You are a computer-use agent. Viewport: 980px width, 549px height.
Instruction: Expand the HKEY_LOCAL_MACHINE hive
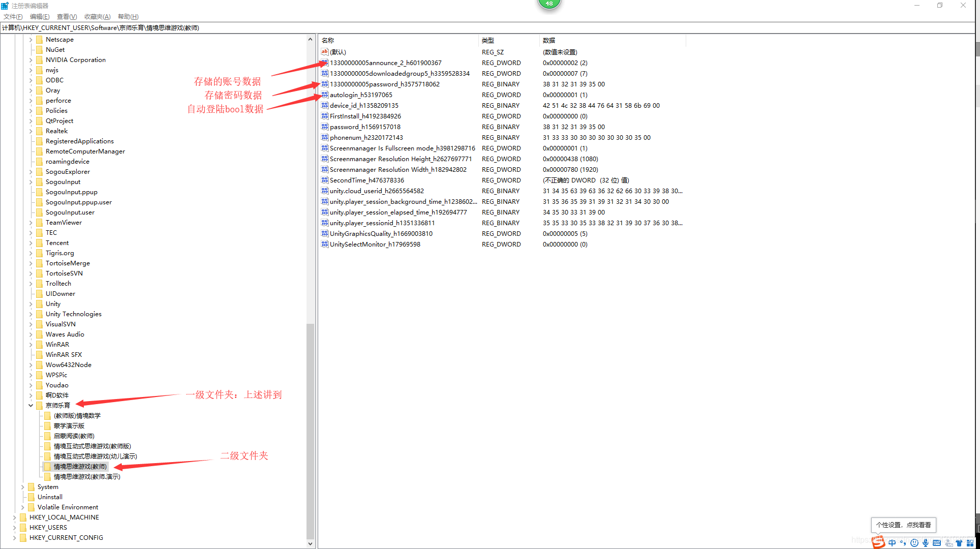pyautogui.click(x=14, y=517)
